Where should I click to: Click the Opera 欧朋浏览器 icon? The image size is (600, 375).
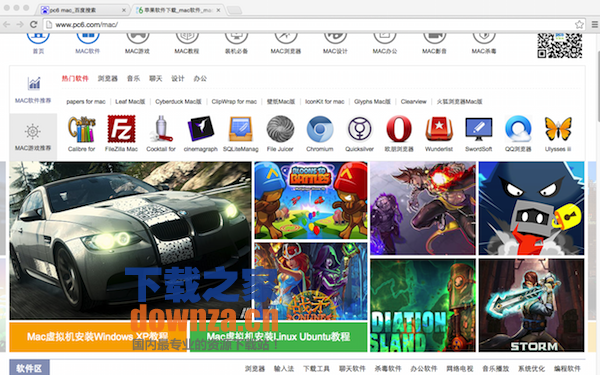[x=399, y=129]
